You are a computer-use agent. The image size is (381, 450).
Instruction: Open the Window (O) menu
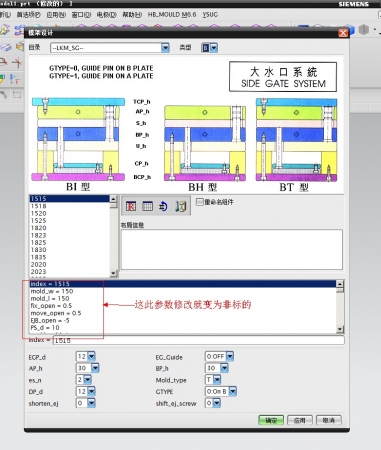click(x=81, y=15)
